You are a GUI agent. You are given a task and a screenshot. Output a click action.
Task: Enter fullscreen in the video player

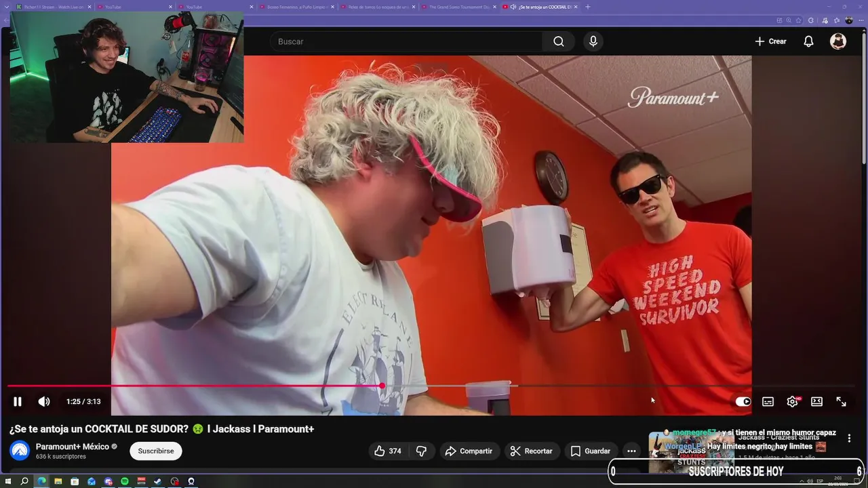841,401
